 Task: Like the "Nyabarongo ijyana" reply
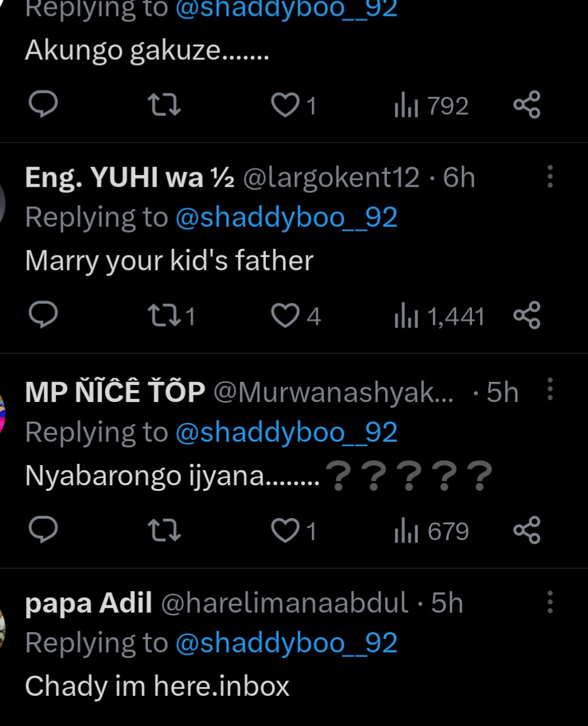click(284, 531)
